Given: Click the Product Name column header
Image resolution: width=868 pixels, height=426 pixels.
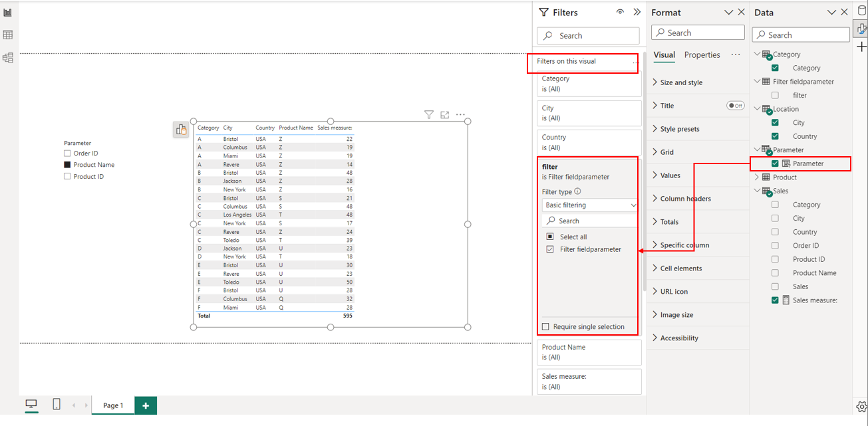Looking at the screenshot, I should [x=296, y=128].
